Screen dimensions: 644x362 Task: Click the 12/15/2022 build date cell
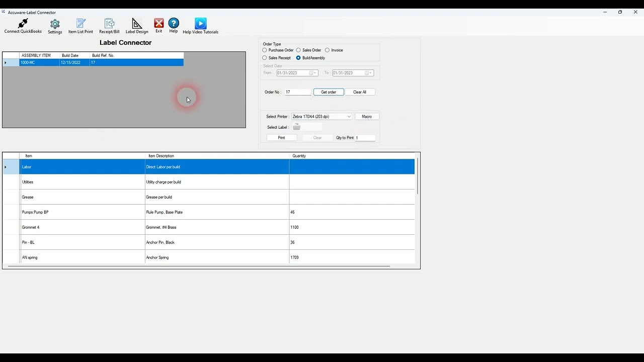click(74, 63)
